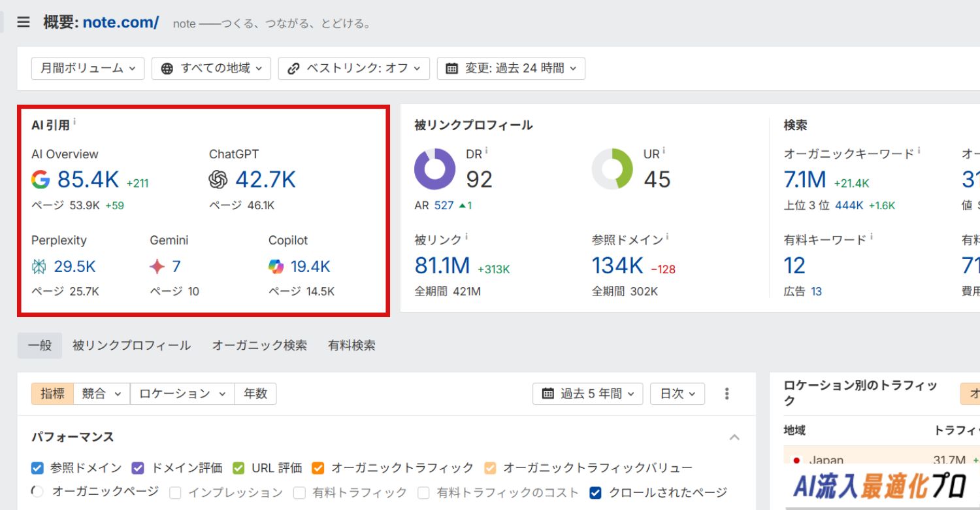Click the info icon beside AI引用

click(x=74, y=121)
